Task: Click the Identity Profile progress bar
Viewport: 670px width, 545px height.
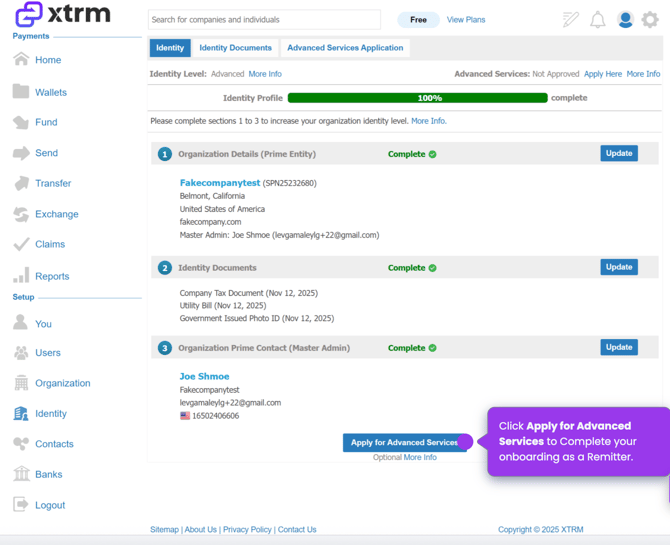Action: pyautogui.click(x=417, y=98)
